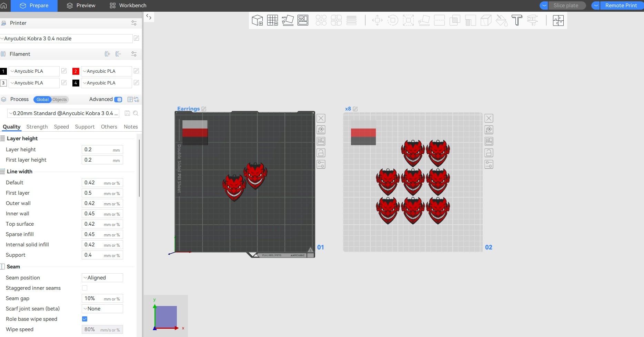Click the remove filament icon
Screen dimensions: 644x337
(118, 54)
